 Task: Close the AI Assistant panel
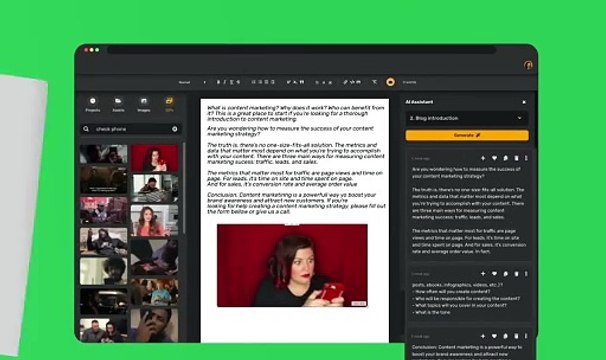(x=524, y=102)
